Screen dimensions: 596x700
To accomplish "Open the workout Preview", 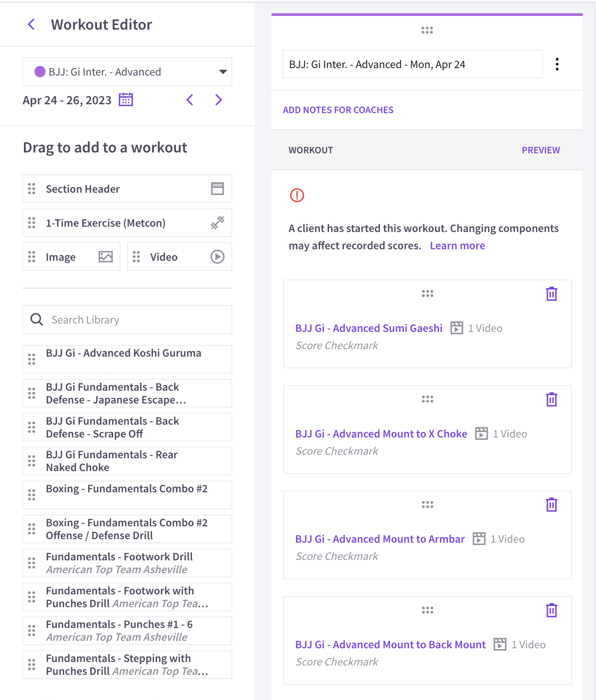I will point(541,150).
